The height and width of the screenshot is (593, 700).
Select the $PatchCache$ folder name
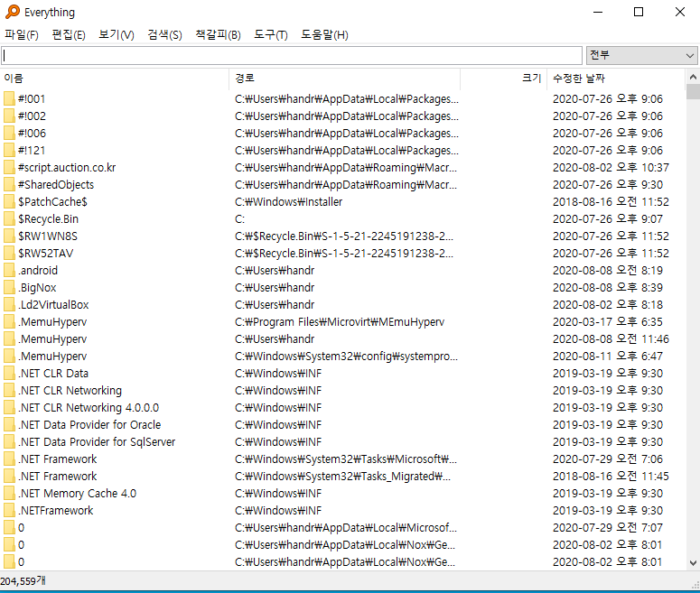(52, 201)
